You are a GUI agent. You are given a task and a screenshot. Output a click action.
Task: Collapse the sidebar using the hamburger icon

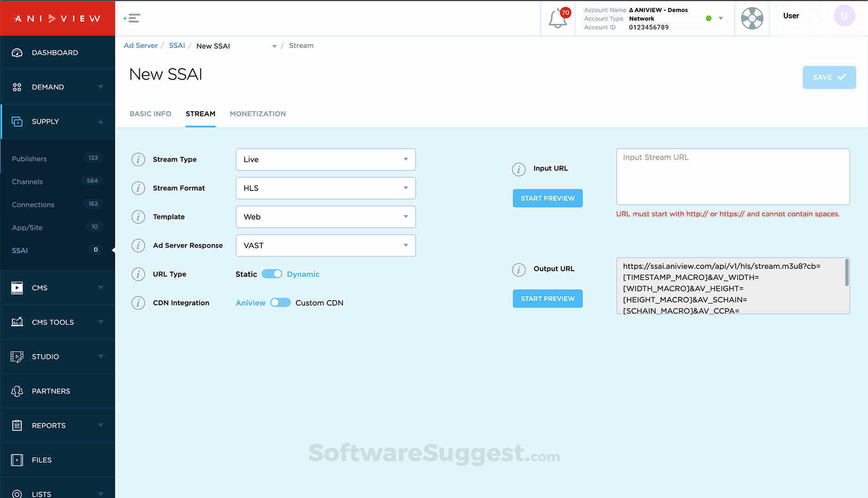(132, 18)
